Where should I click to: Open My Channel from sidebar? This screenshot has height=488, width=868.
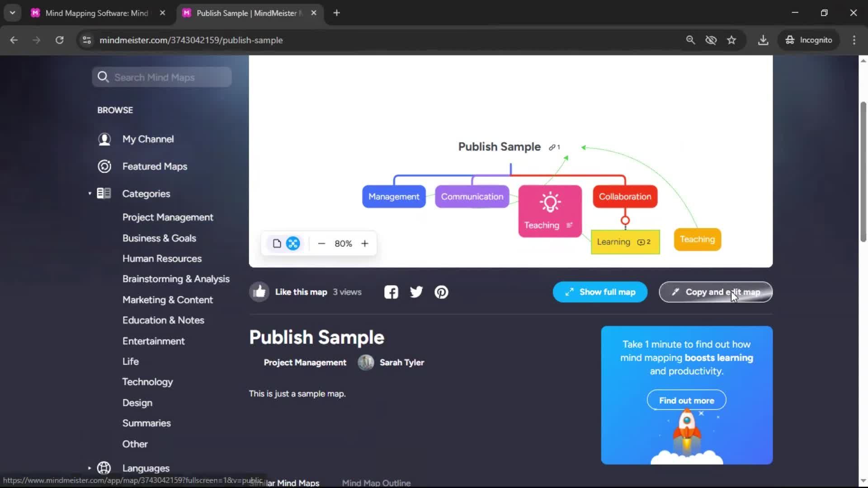(x=148, y=139)
